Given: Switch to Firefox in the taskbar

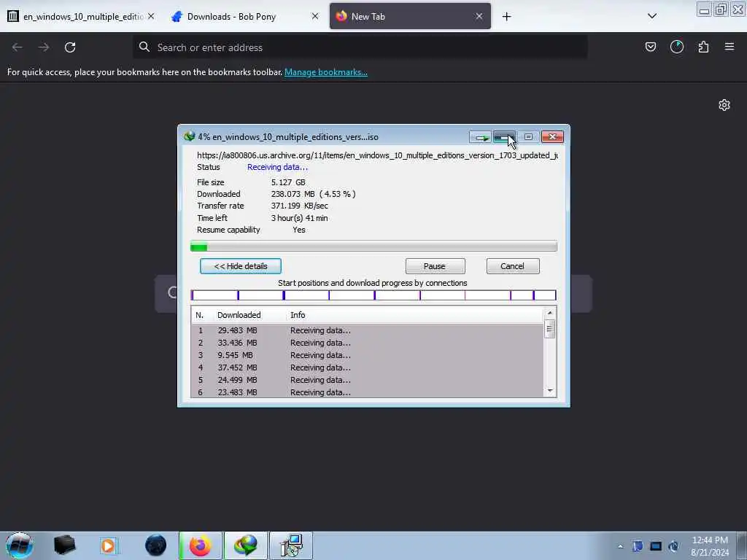Looking at the screenshot, I should pos(201,545).
